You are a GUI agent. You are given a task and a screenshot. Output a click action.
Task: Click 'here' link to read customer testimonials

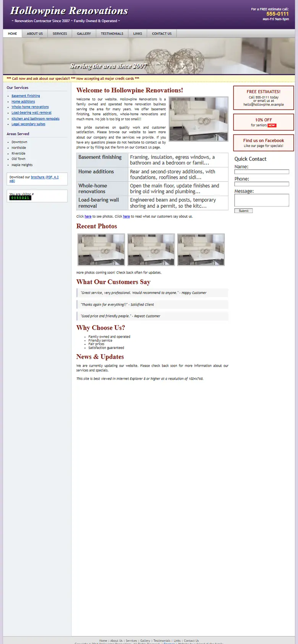[126, 216]
